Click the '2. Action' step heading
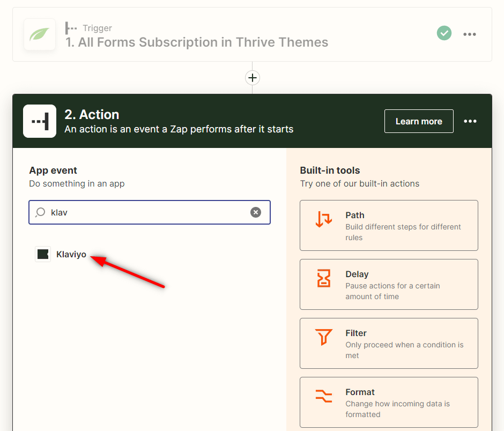 92,115
